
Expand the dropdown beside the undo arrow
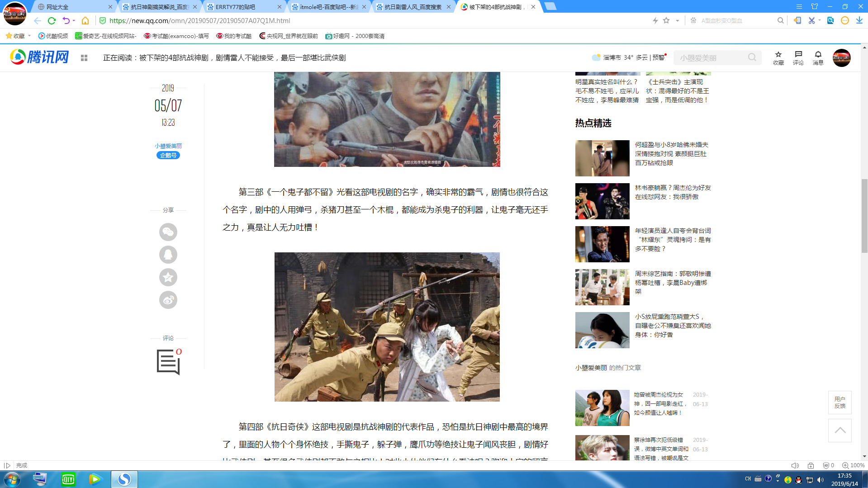click(x=74, y=20)
